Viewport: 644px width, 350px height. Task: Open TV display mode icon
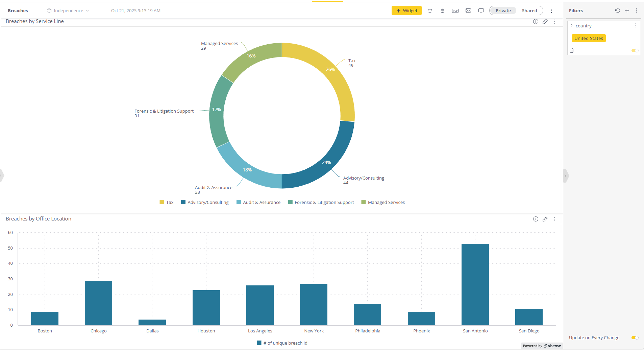pos(481,10)
